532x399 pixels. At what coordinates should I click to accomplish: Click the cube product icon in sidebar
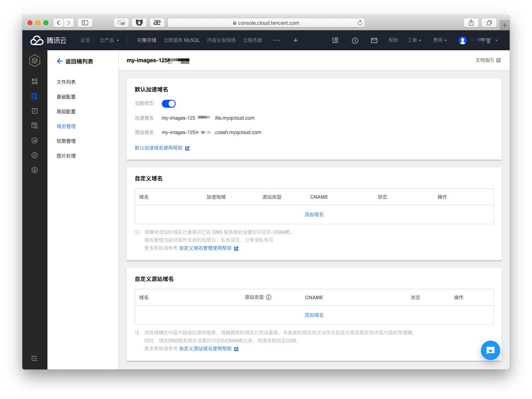35,61
